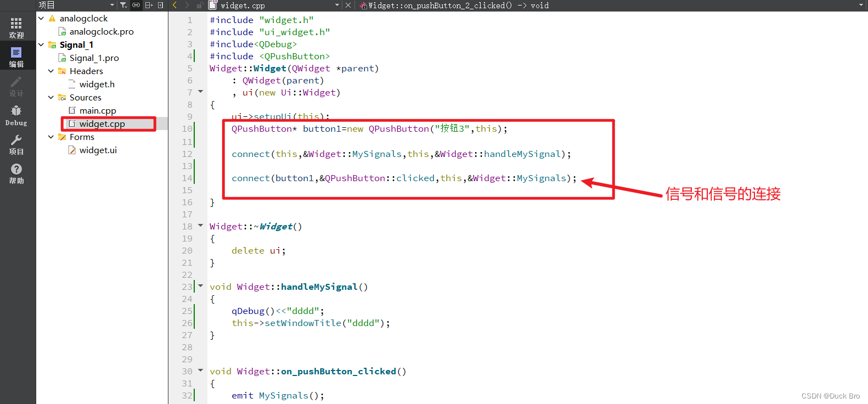This screenshot has height=404, width=868.
Task: Place cursor on #include "ui_widget.h" line
Action: (270, 32)
